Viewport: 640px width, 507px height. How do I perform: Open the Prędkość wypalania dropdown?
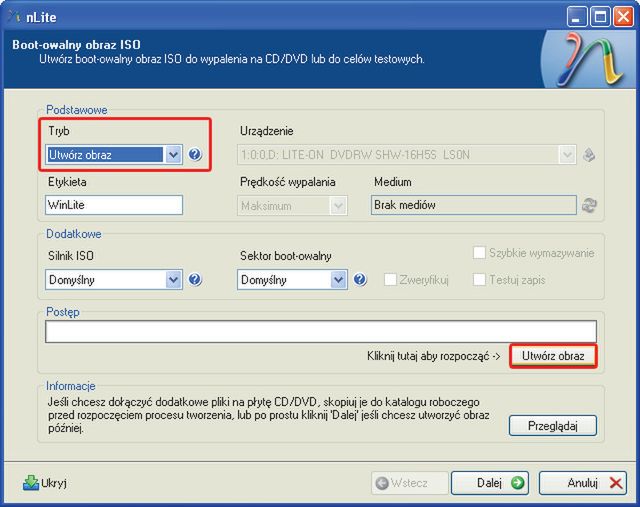(x=292, y=205)
